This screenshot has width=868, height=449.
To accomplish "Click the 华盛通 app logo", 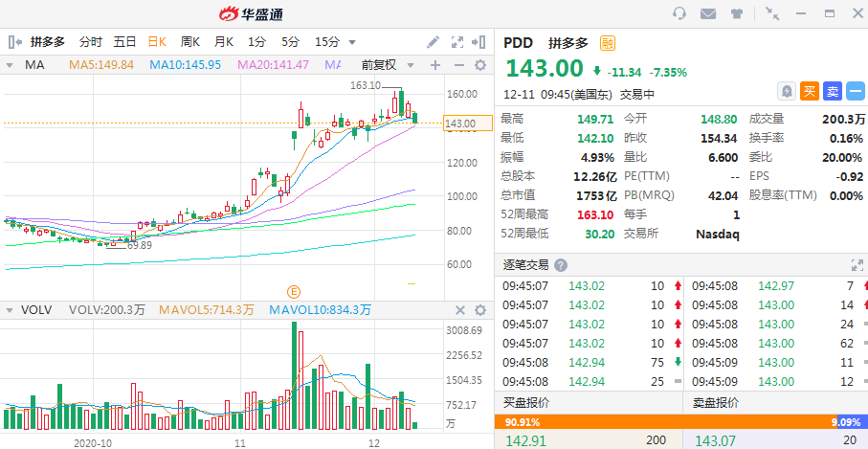I will 251,14.
